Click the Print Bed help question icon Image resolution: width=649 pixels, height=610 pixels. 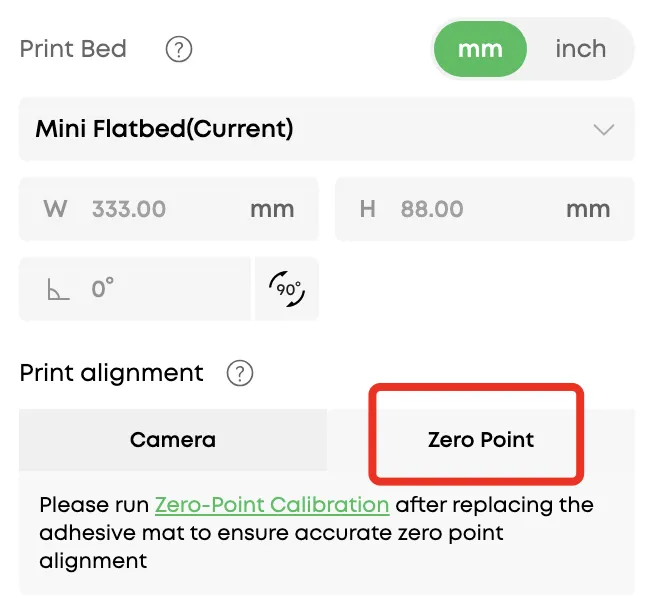[179, 49]
